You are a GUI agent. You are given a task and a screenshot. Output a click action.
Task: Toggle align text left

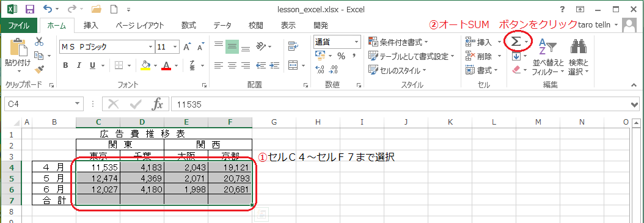click(x=219, y=65)
